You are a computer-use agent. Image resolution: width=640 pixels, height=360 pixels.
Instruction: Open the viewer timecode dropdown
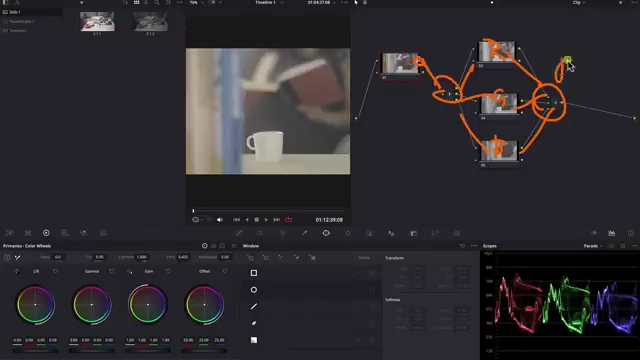[322, 2]
